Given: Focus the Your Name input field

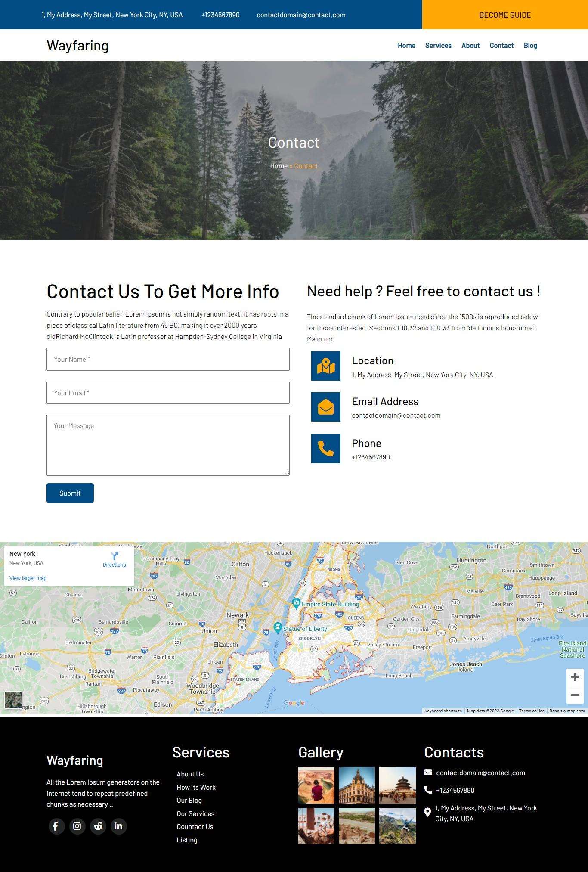Looking at the screenshot, I should point(168,360).
